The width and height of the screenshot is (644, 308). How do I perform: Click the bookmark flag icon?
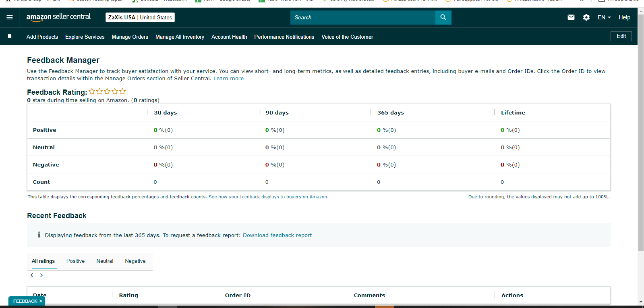tap(10, 36)
